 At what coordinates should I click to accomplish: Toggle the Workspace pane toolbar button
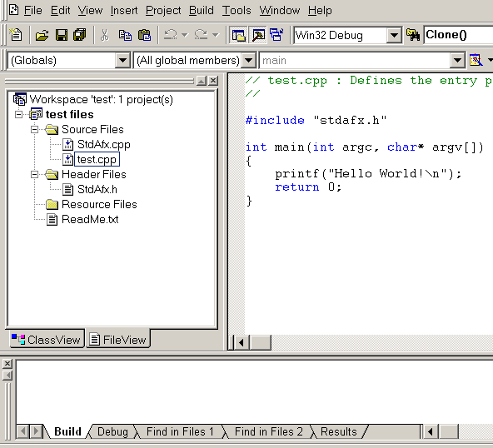click(x=239, y=35)
